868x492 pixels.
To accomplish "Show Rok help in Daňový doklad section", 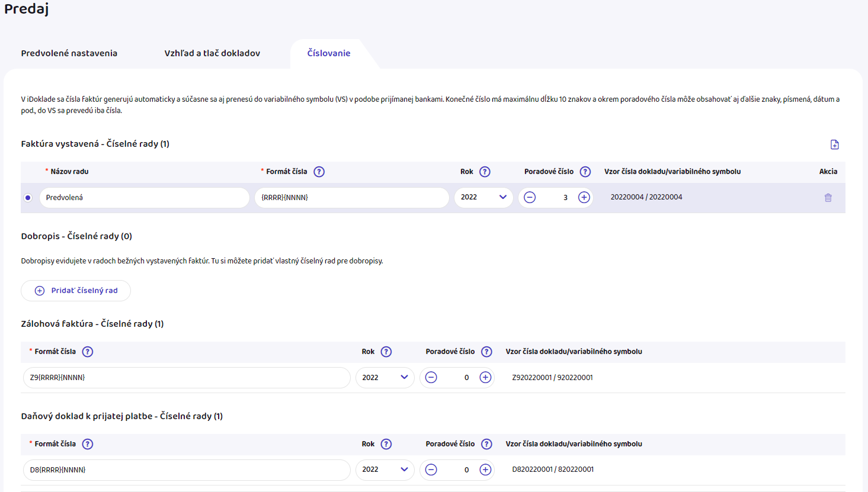I will point(386,444).
